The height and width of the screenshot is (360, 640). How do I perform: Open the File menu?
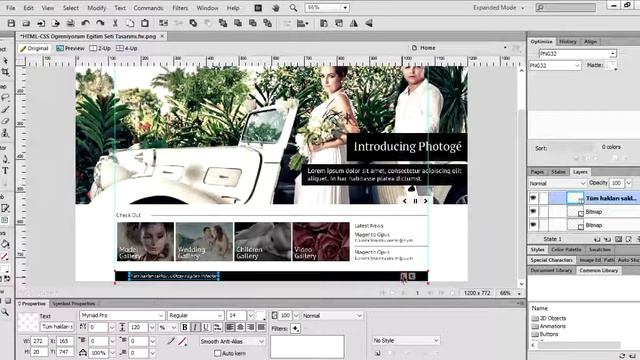coord(10,8)
